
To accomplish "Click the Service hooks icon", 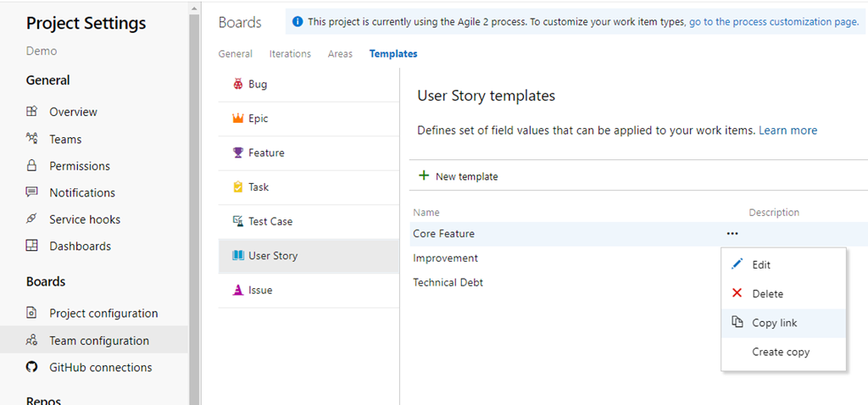I will tap(32, 219).
